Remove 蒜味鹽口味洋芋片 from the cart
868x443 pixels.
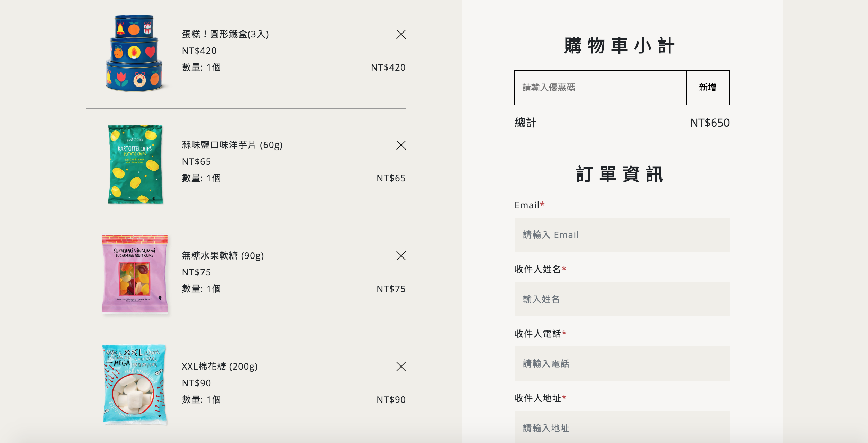[x=401, y=145]
